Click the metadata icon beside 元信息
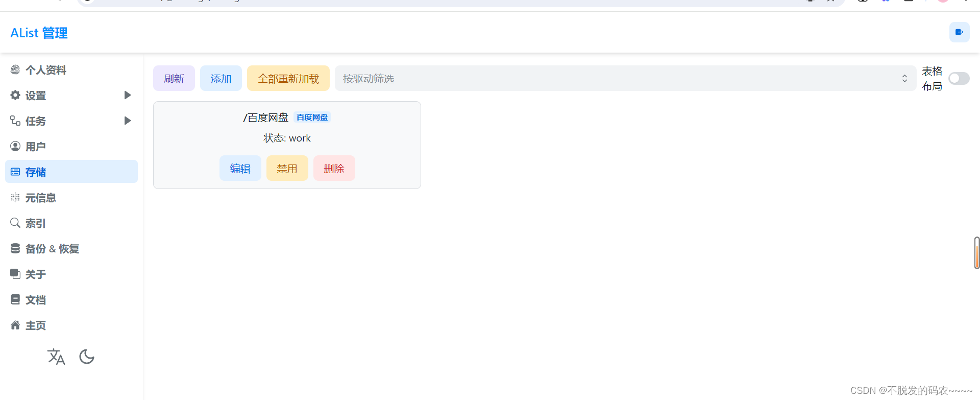The width and height of the screenshot is (980, 400). tap(15, 198)
